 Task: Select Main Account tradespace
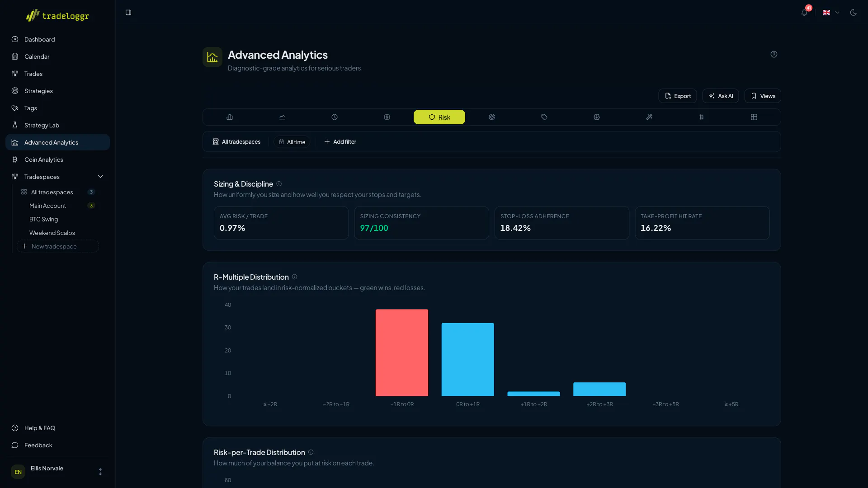coord(58,206)
